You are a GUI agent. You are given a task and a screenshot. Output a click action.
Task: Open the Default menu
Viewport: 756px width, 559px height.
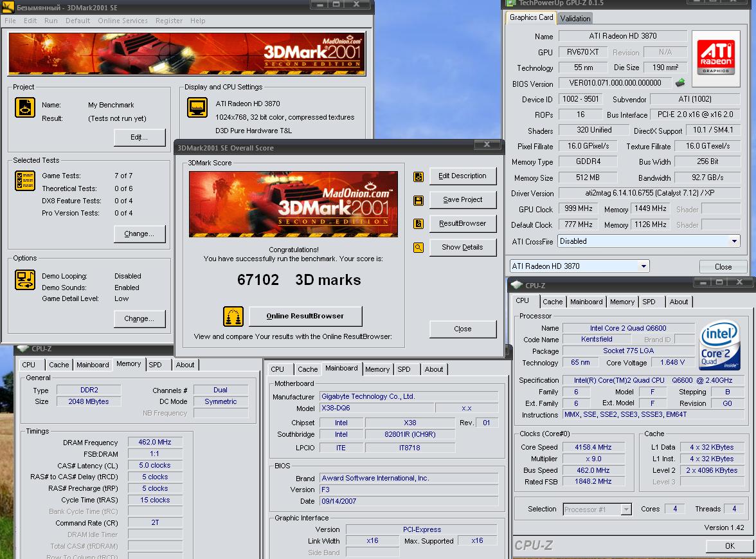pos(78,21)
